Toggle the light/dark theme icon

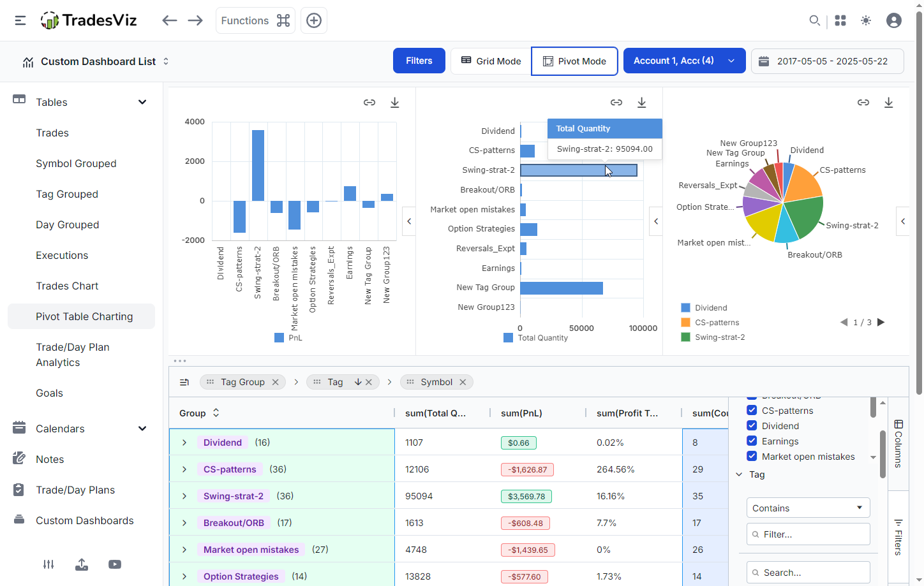[x=866, y=20]
